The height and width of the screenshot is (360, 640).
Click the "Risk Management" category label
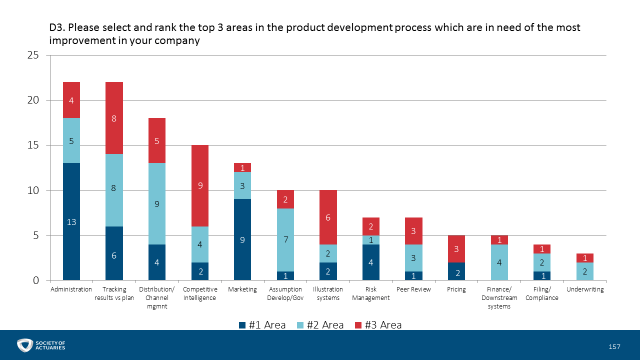(371, 293)
